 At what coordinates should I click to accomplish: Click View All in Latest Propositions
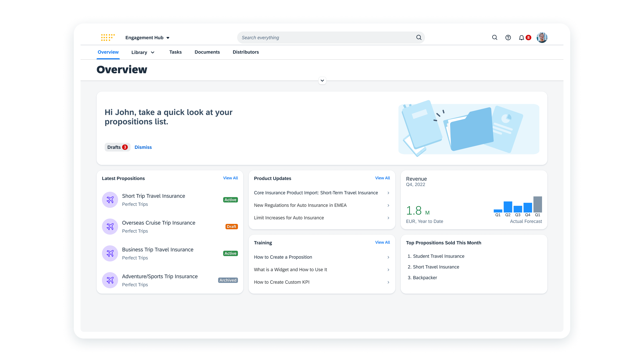[230, 178]
